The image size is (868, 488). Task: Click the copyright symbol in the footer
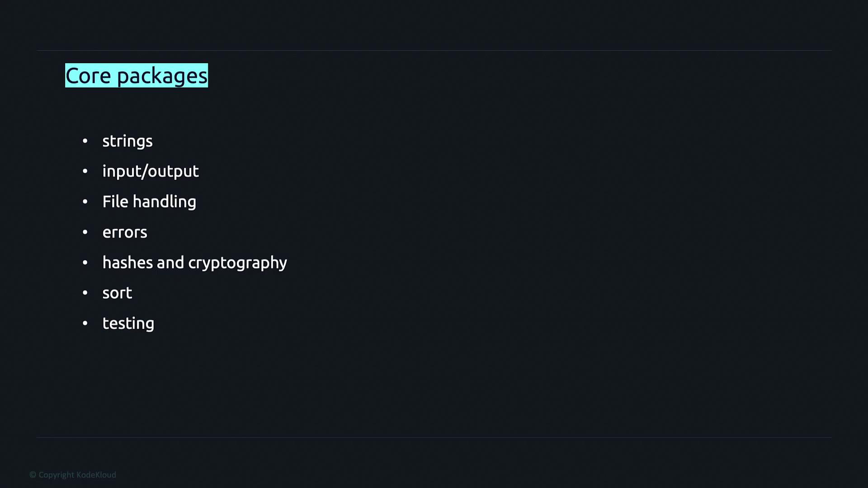[33, 475]
